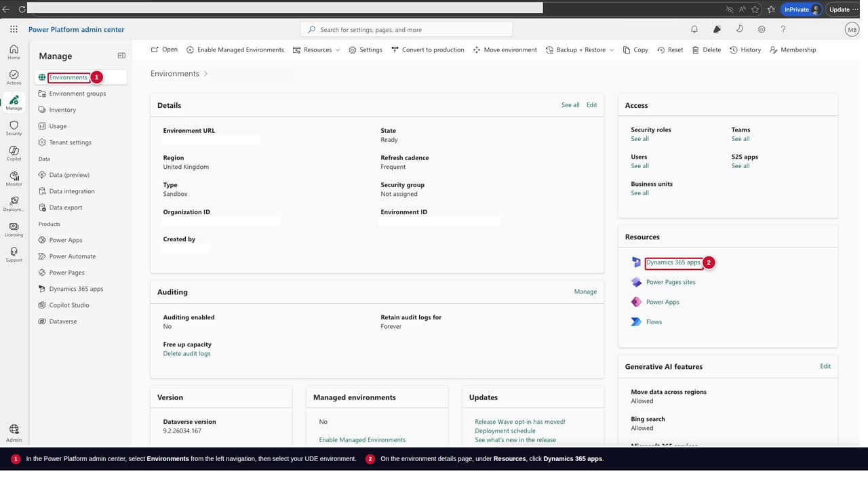Click Enable Managed Environments toolbar button
The image size is (868, 497).
point(235,49)
